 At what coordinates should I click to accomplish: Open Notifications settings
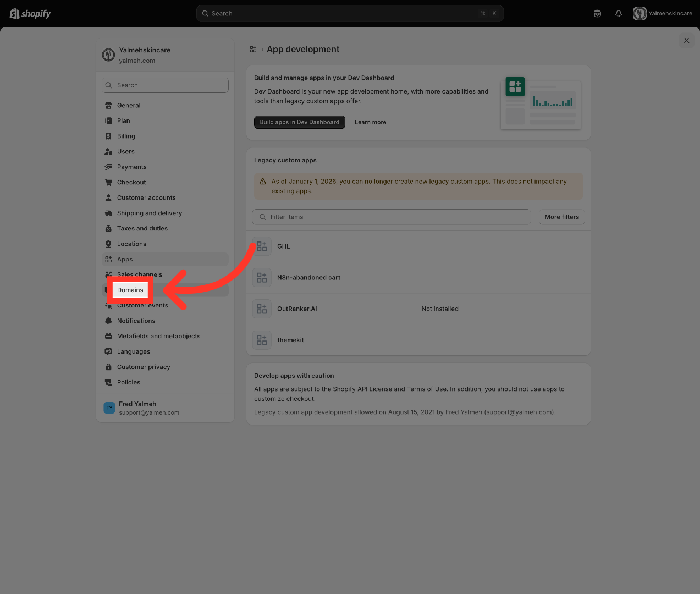pos(165,321)
